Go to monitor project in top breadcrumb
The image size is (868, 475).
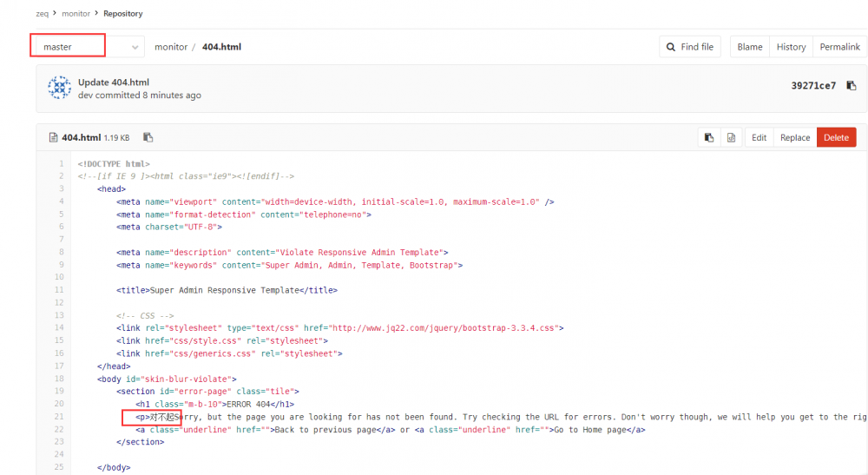(x=76, y=14)
